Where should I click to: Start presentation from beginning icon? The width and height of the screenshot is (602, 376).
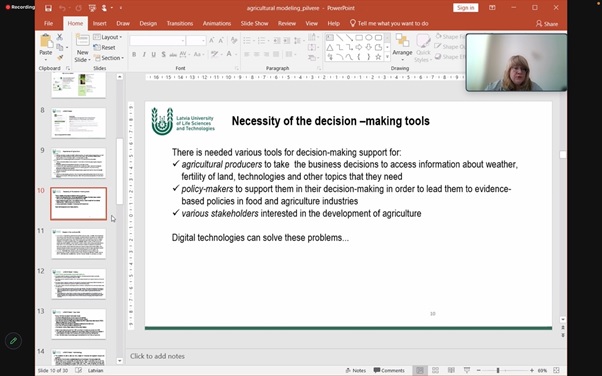pyautogui.click(x=92, y=8)
